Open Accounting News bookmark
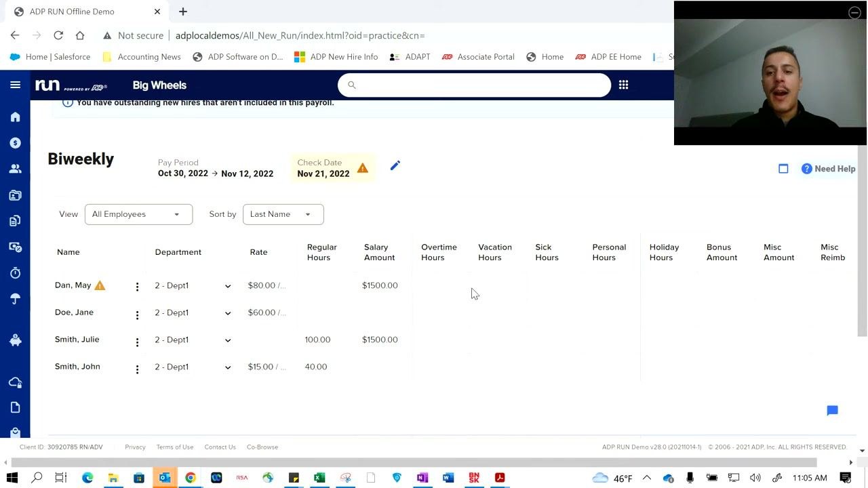Viewport: 868px width, 488px height. (x=142, y=57)
